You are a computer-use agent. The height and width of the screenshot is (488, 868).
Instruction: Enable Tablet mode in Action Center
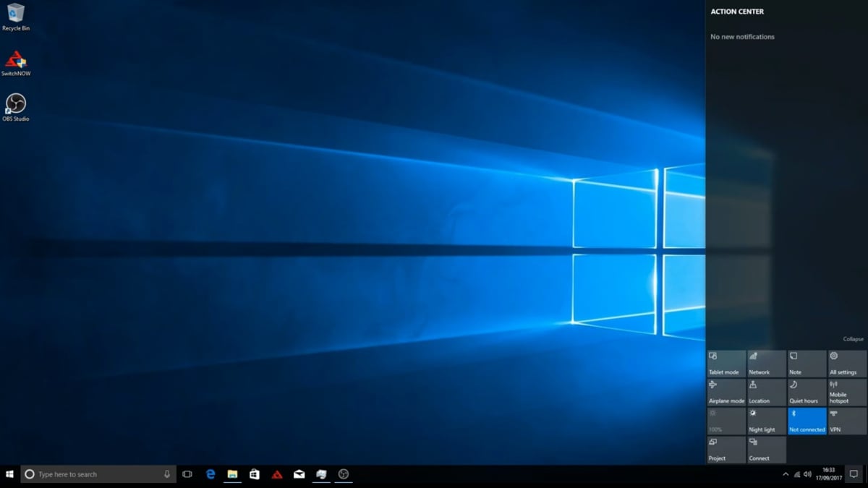[726, 363]
